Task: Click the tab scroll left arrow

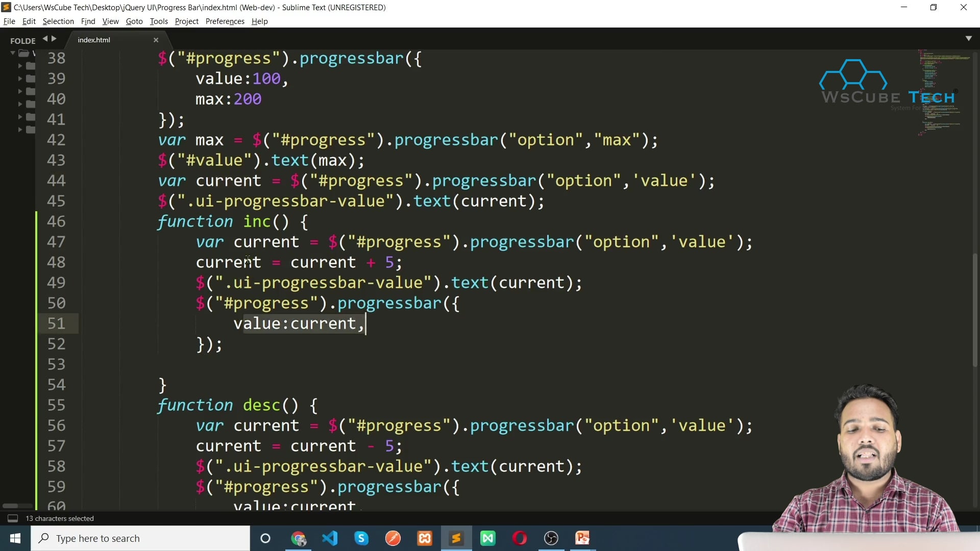Action: [45, 39]
